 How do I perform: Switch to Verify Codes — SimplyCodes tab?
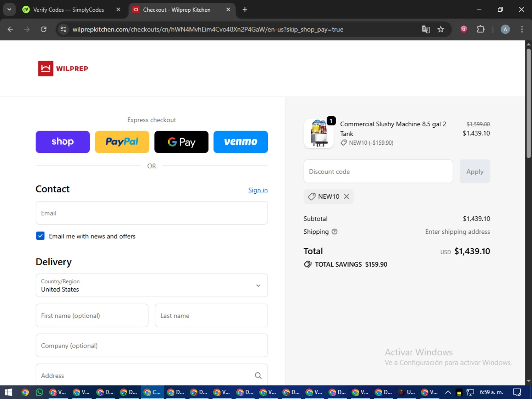pos(68,10)
